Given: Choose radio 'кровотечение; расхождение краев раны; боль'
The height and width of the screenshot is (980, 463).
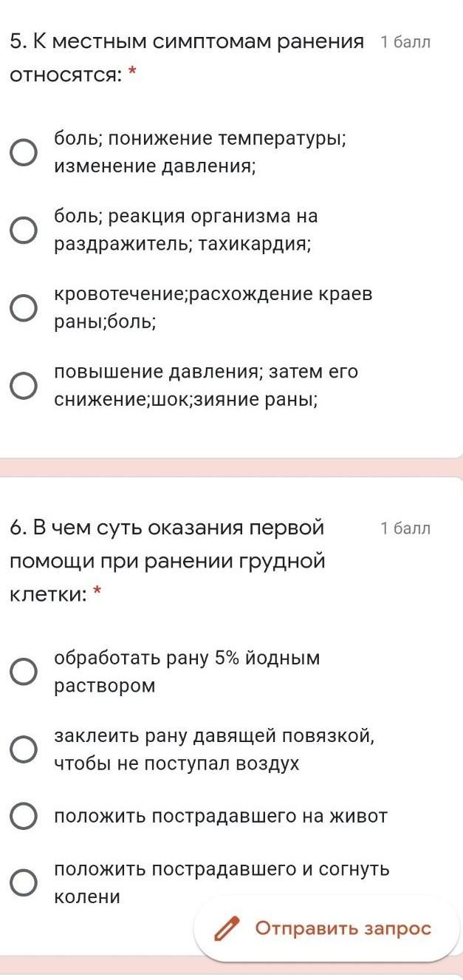Looking at the screenshot, I should [24, 308].
